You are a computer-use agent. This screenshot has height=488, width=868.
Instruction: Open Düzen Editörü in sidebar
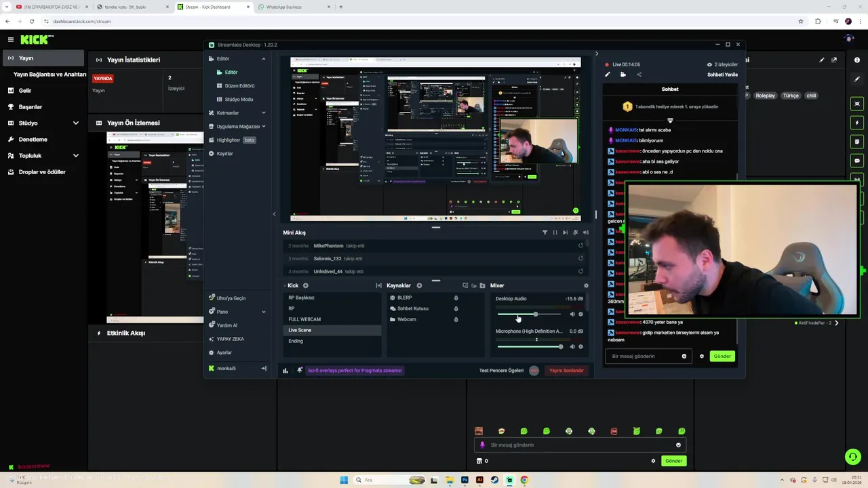[239, 86]
